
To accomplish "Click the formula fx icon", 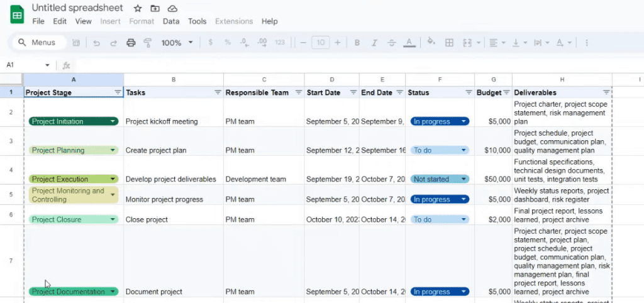I will click(x=66, y=65).
